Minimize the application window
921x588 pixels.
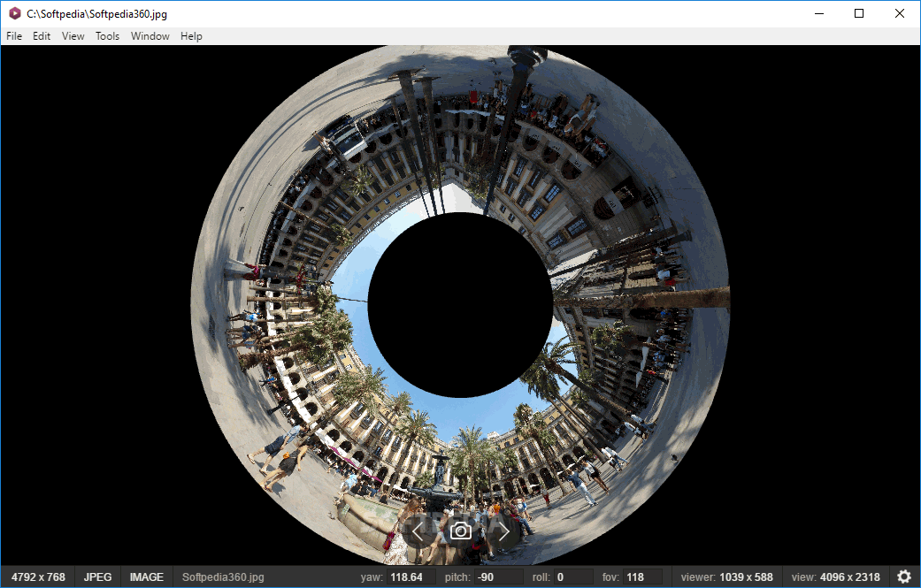click(x=819, y=13)
